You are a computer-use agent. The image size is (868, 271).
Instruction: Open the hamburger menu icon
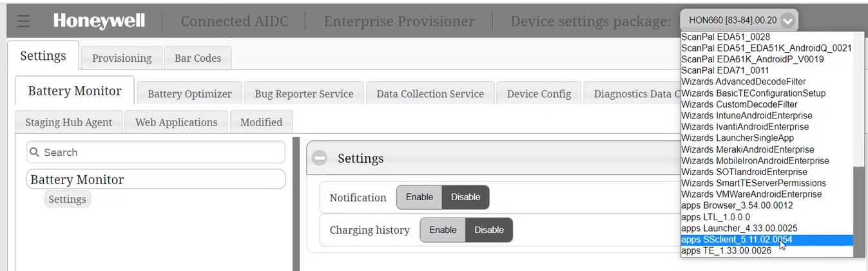(x=24, y=21)
